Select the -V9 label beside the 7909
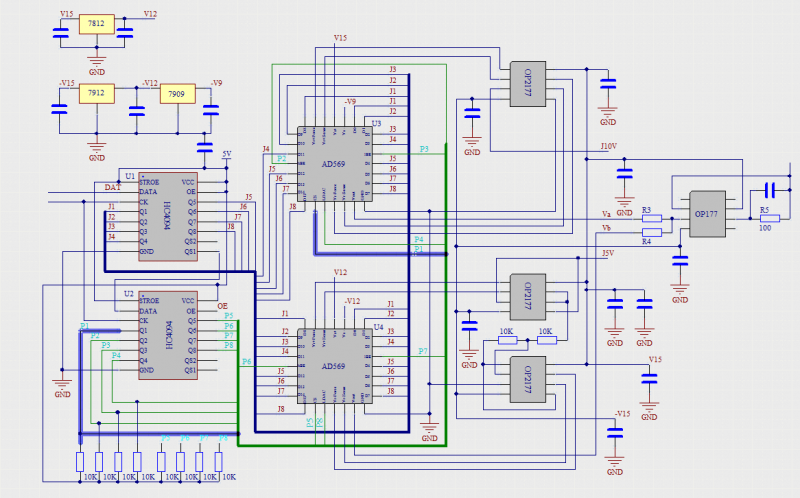The height and width of the screenshot is (498, 800). 216,83
